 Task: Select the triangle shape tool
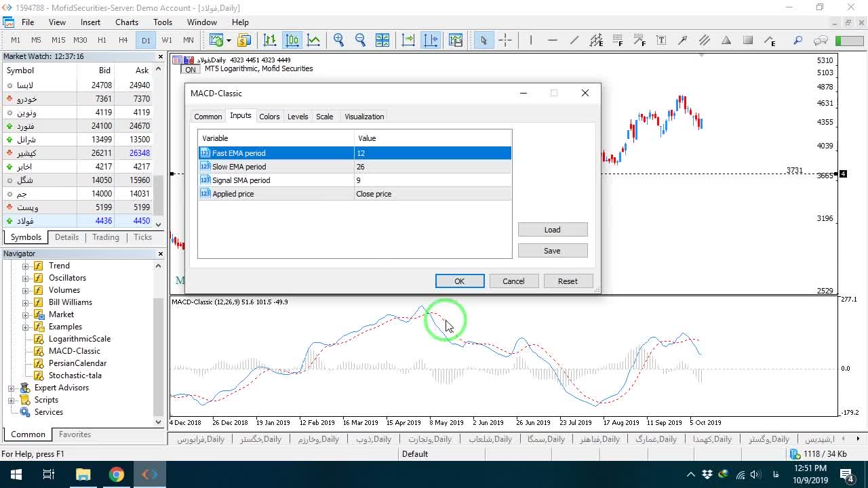coord(726,40)
